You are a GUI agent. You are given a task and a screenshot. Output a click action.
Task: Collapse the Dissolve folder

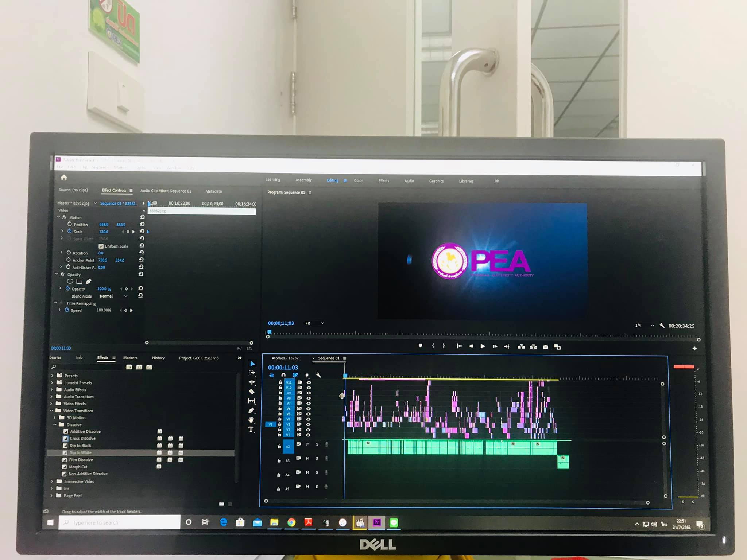coord(55,425)
